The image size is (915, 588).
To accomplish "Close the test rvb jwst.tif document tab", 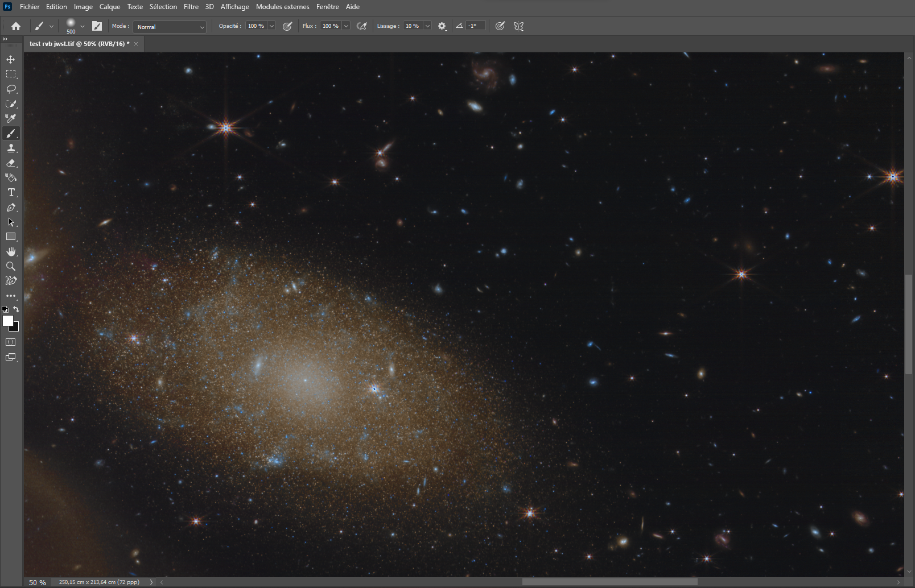I will [x=136, y=44].
